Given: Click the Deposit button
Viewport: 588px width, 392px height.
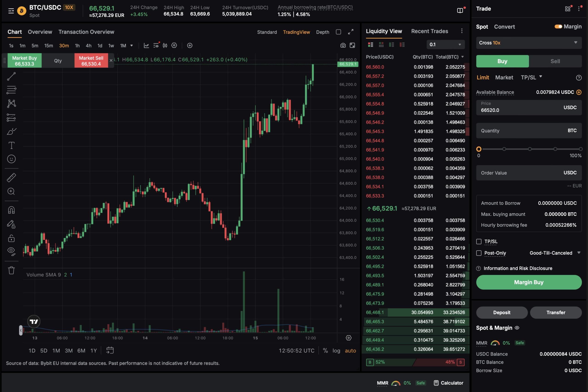Looking at the screenshot, I should point(502,312).
